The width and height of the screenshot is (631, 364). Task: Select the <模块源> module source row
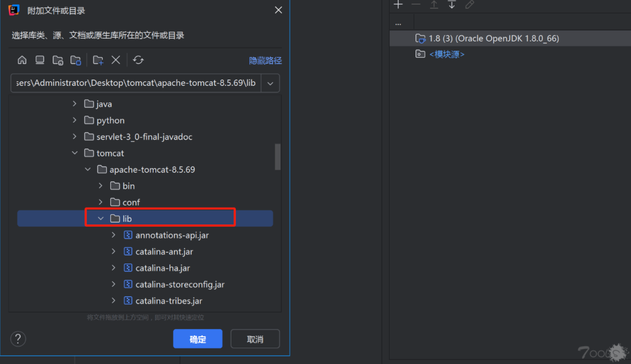point(510,54)
